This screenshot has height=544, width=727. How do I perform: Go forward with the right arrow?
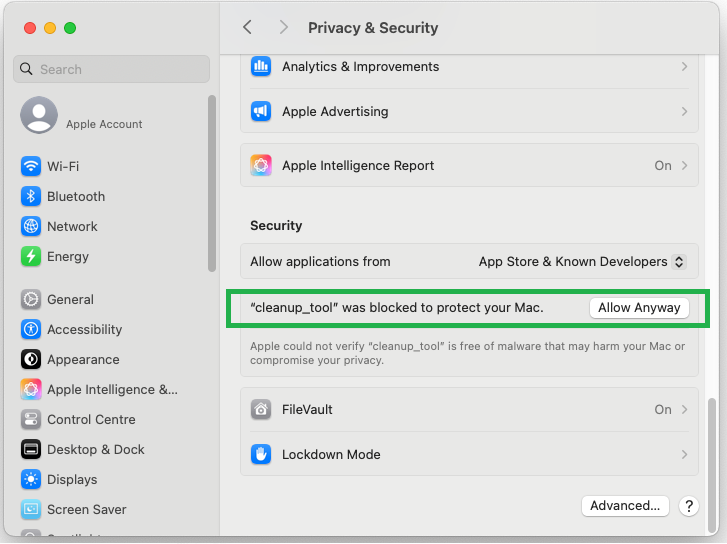pos(284,27)
